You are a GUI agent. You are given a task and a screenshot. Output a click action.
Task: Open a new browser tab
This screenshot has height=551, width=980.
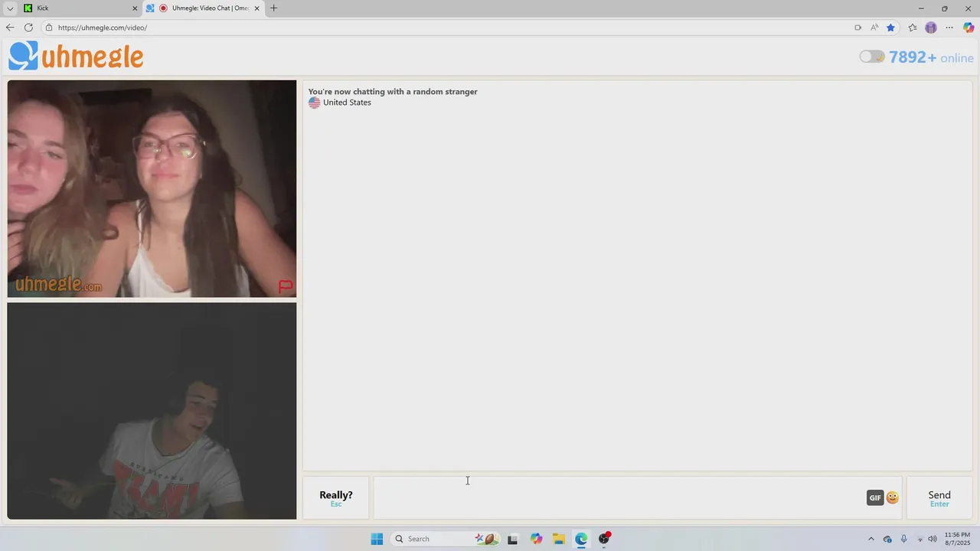tap(273, 8)
